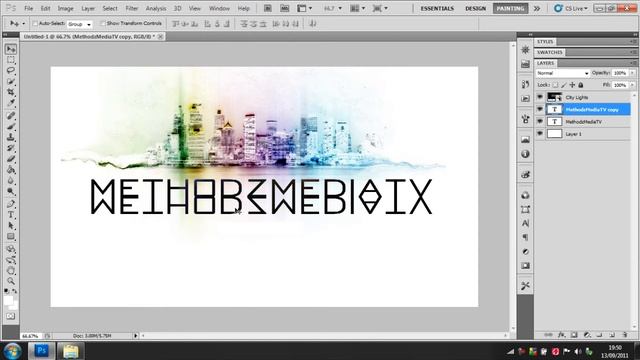Open the Layer menu
This screenshot has height=360, width=640.
point(88,8)
